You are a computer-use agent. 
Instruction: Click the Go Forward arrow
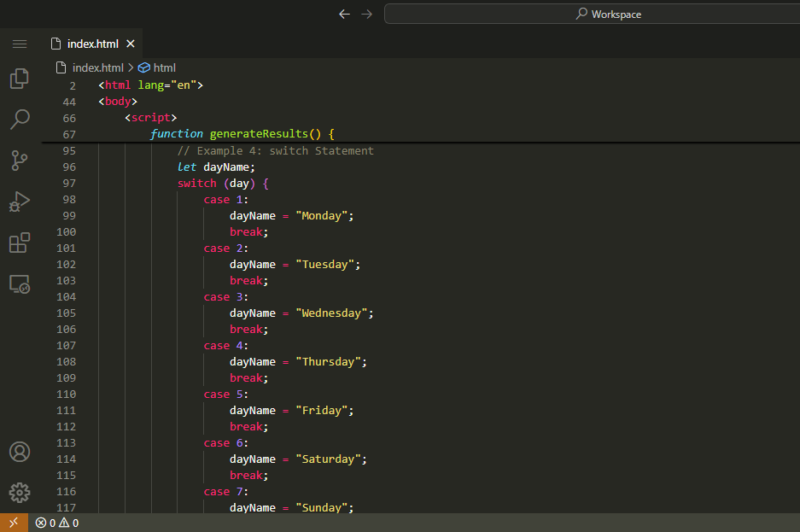[367, 14]
